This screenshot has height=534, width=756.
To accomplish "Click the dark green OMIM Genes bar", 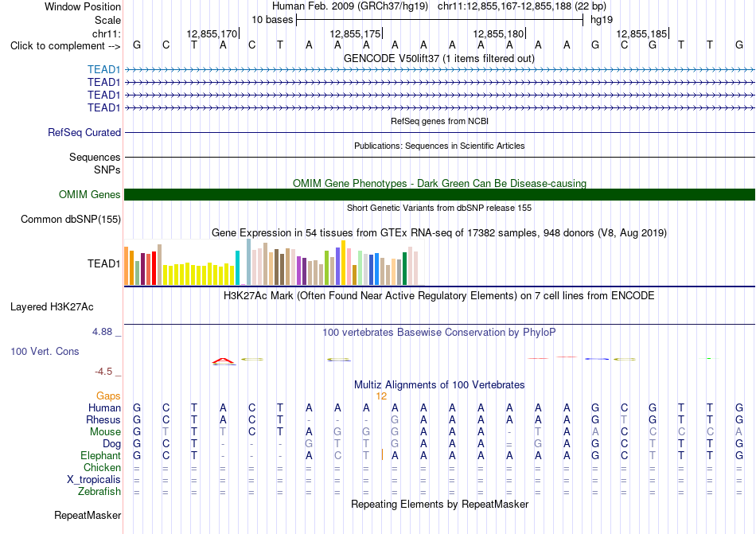I will pyautogui.click(x=439, y=195).
